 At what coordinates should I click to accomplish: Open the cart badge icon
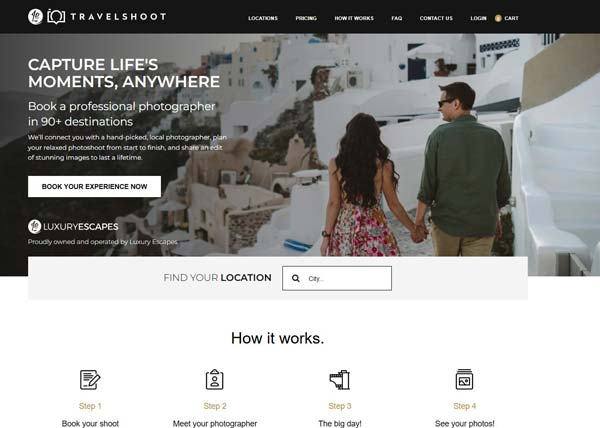click(498, 18)
